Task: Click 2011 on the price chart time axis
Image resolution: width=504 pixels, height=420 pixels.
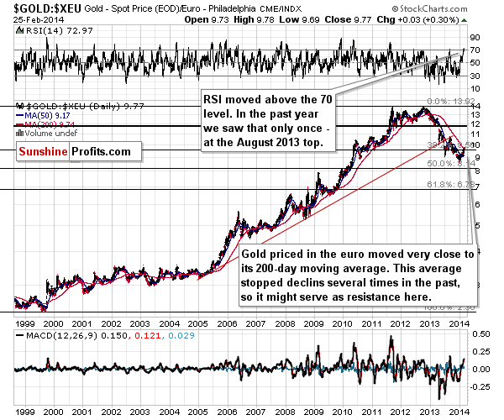Action: 371,324
